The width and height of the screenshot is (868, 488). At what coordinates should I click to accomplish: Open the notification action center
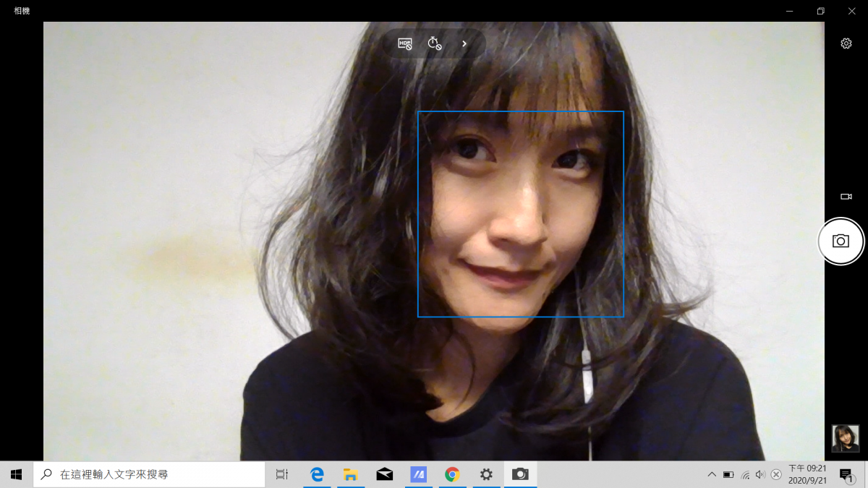click(846, 474)
